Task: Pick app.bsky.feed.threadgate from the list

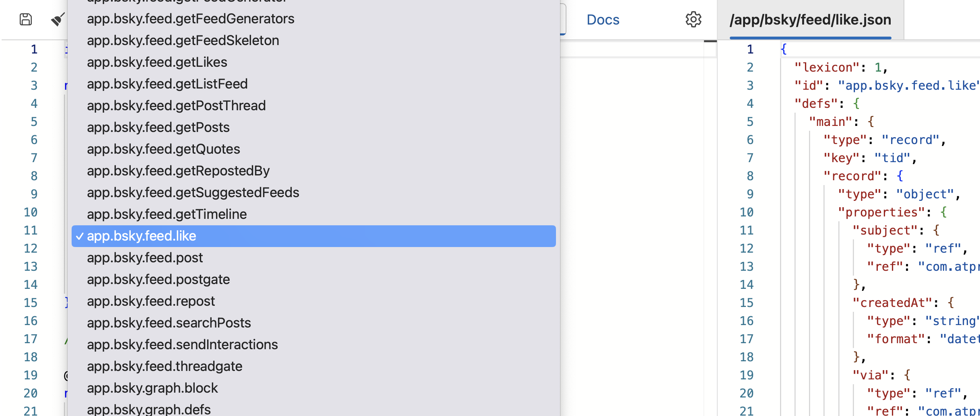Action: (x=165, y=367)
